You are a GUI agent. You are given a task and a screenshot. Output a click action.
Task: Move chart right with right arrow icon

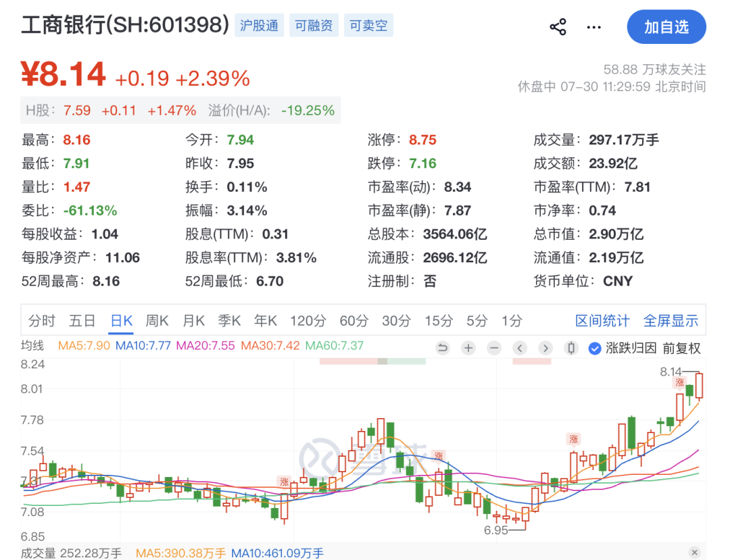[x=545, y=348]
